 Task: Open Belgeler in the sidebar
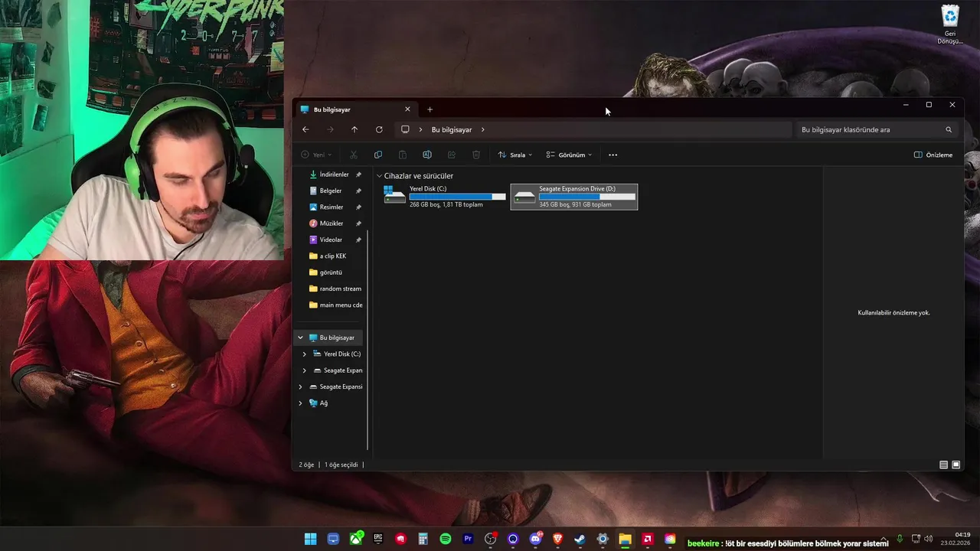(x=331, y=191)
